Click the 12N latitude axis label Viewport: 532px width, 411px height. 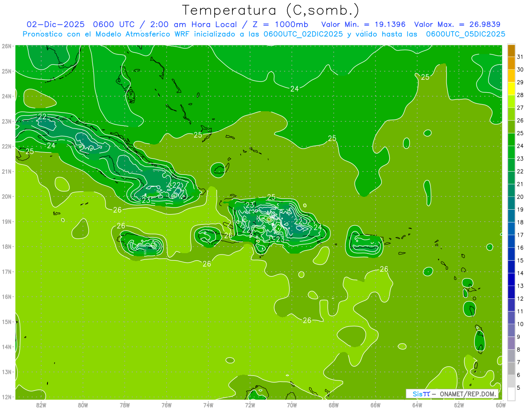(7, 397)
